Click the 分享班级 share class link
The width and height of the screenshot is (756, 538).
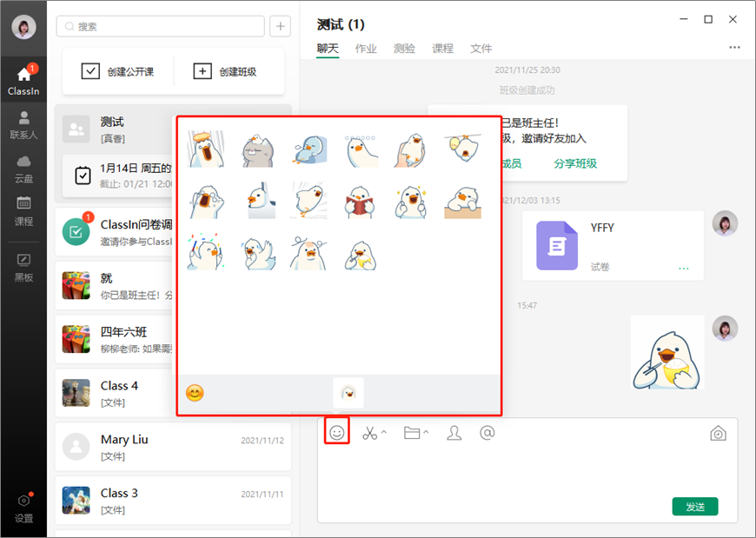(575, 163)
